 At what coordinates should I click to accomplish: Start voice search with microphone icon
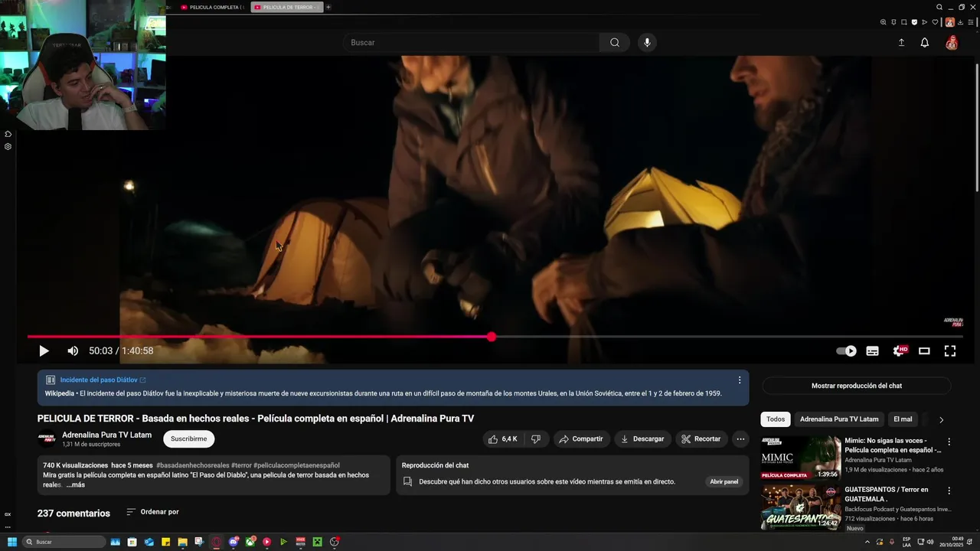647,43
